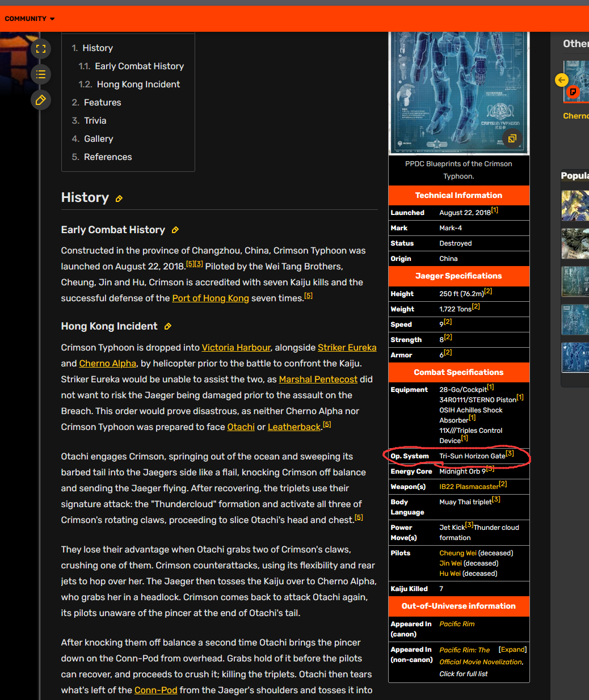
Task: Open the second Popular Pages thumbnail
Action: coord(575,243)
